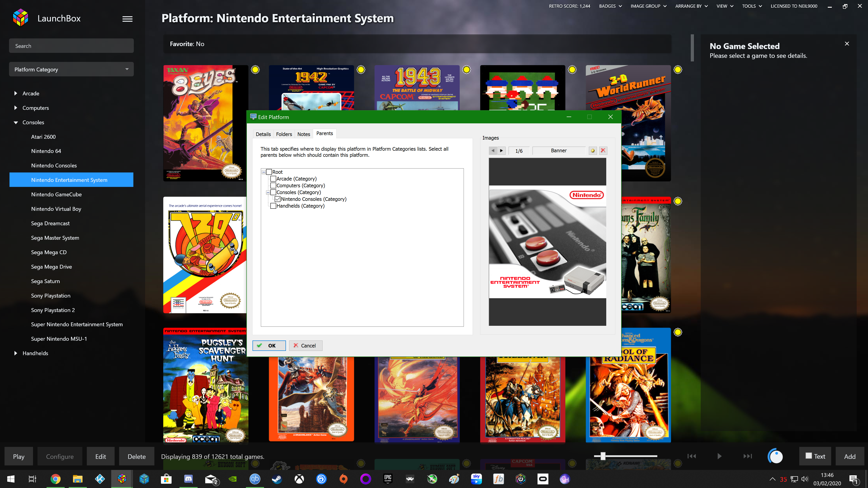Open Task View on the taskbar
The width and height of the screenshot is (868, 488).
[33, 479]
